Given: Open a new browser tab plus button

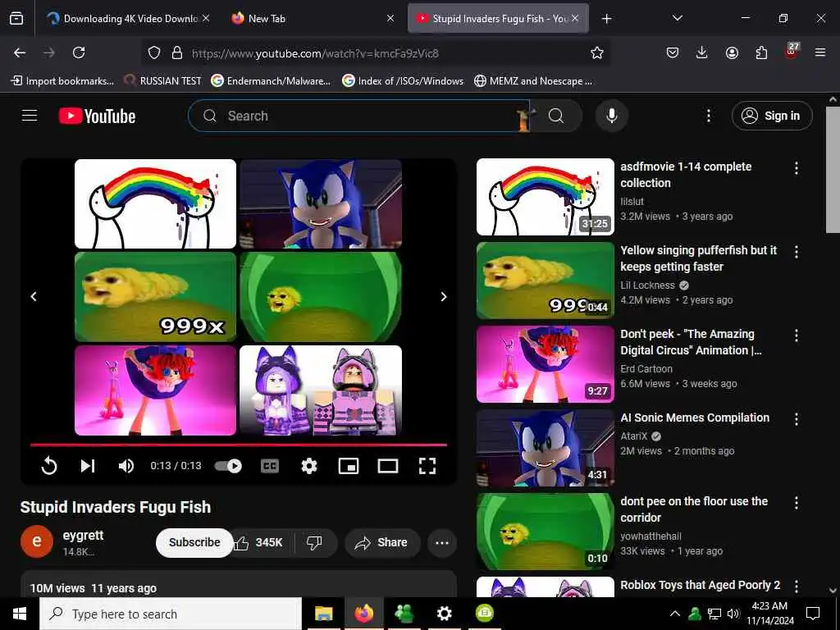Looking at the screenshot, I should [606, 19].
